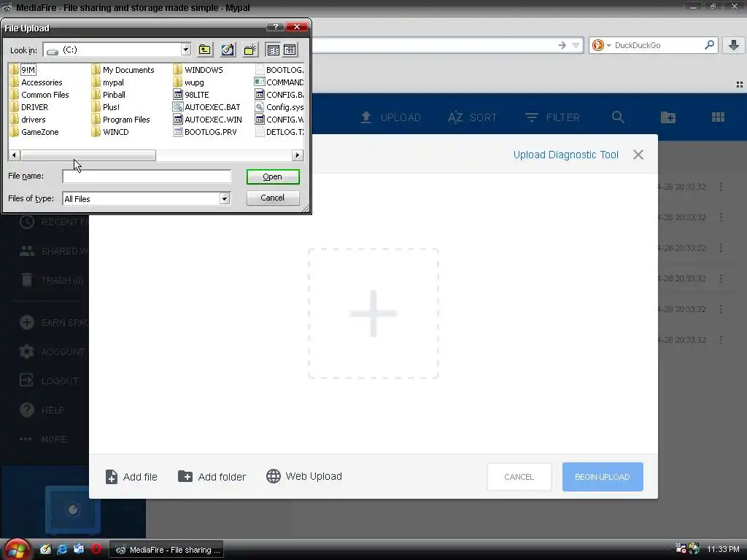Create a new folder in File Upload dialog
Viewport: 747px width, 560px height.
click(x=250, y=50)
